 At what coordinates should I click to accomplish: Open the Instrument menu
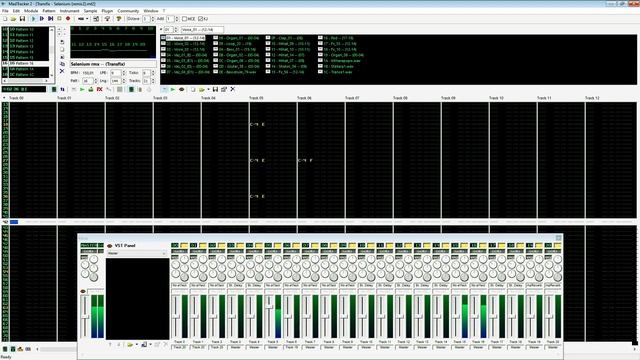pyautogui.click(x=69, y=11)
